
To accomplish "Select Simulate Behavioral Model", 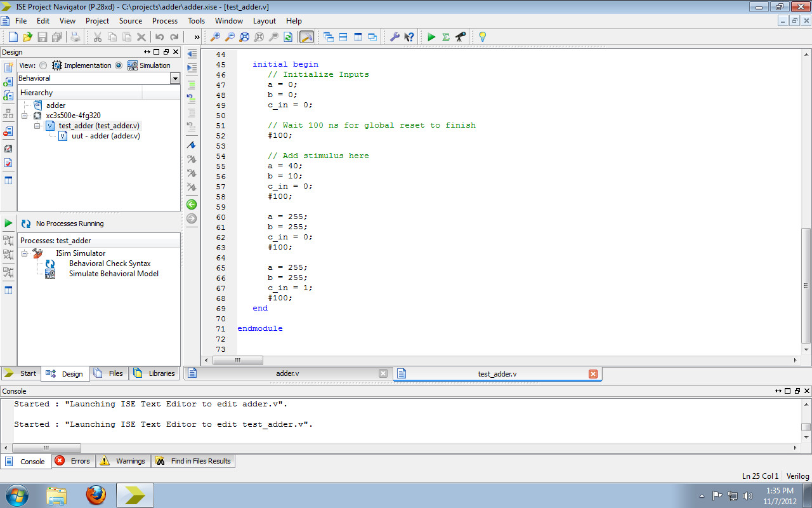I will 114,274.
